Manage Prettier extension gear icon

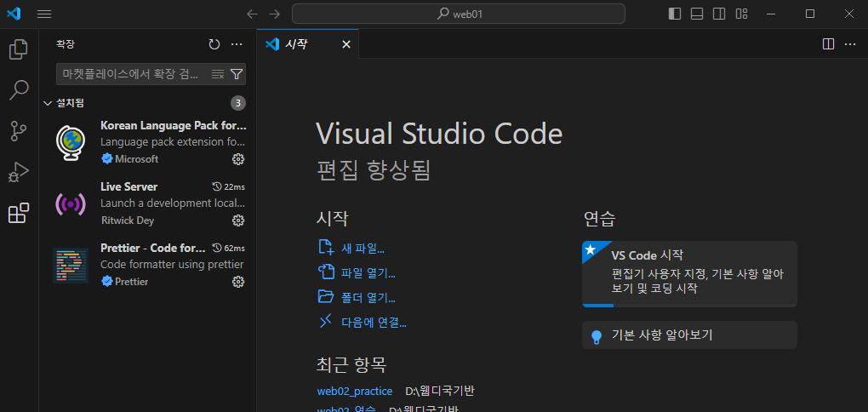(x=238, y=281)
